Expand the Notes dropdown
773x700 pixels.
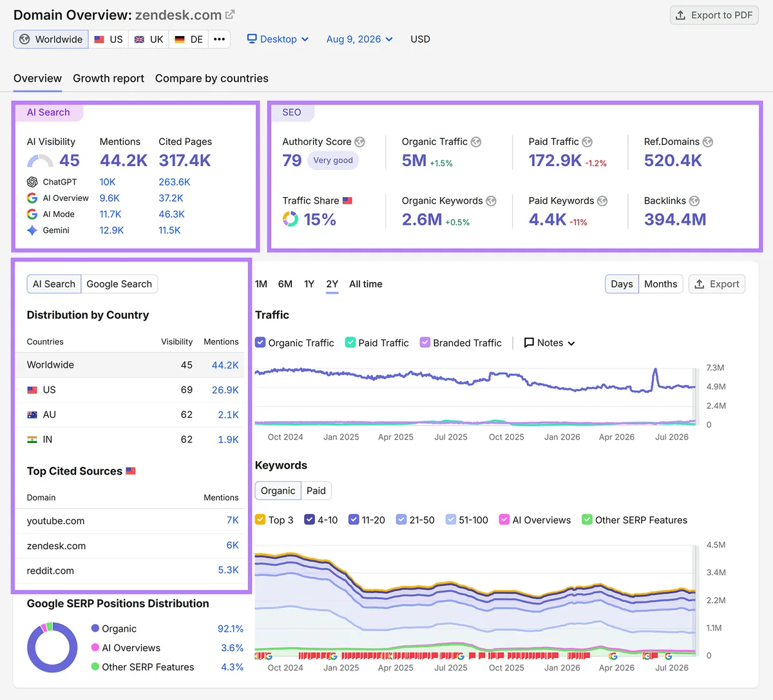[x=549, y=343]
